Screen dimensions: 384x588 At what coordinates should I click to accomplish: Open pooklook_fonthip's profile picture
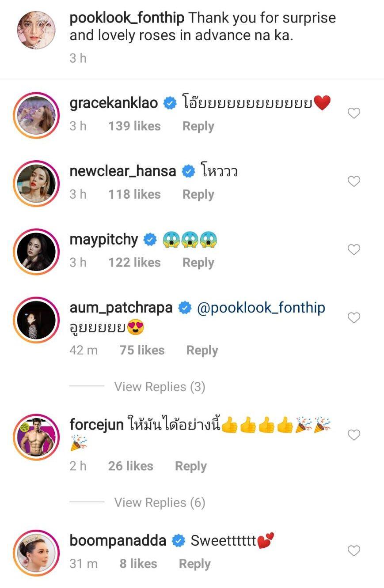pos(36,30)
